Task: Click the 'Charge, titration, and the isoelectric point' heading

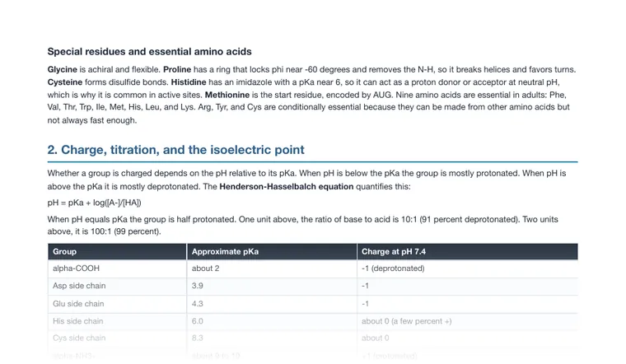Action: [x=175, y=150]
